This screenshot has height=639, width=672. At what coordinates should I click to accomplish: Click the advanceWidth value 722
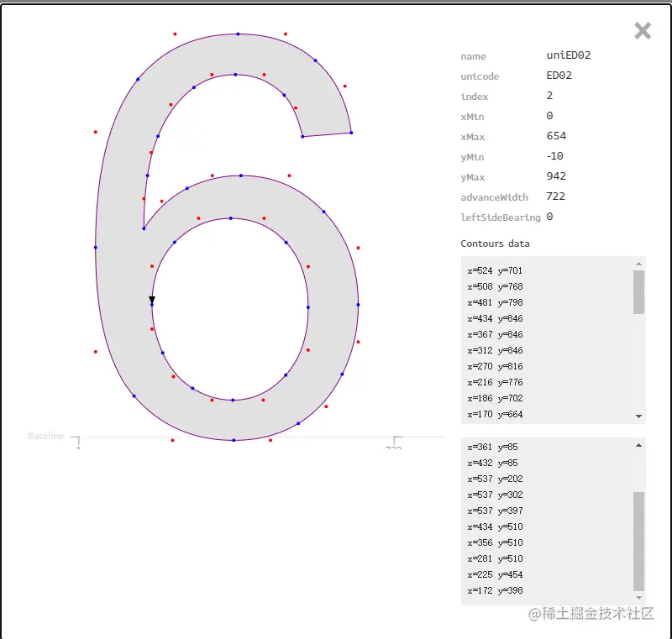coord(556,196)
